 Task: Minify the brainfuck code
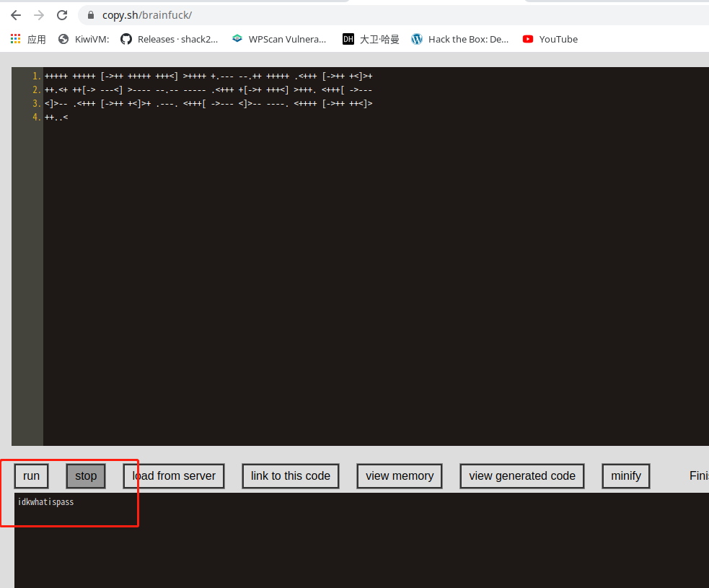point(626,476)
